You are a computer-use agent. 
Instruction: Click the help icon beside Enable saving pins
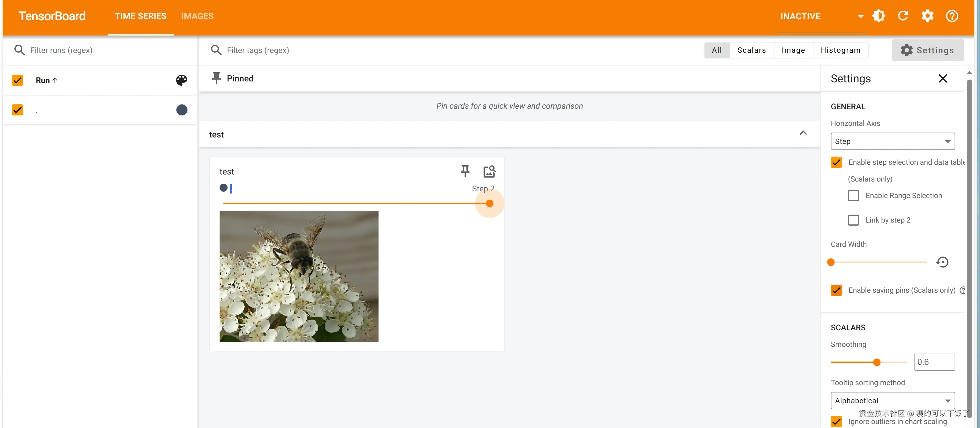[963, 290]
